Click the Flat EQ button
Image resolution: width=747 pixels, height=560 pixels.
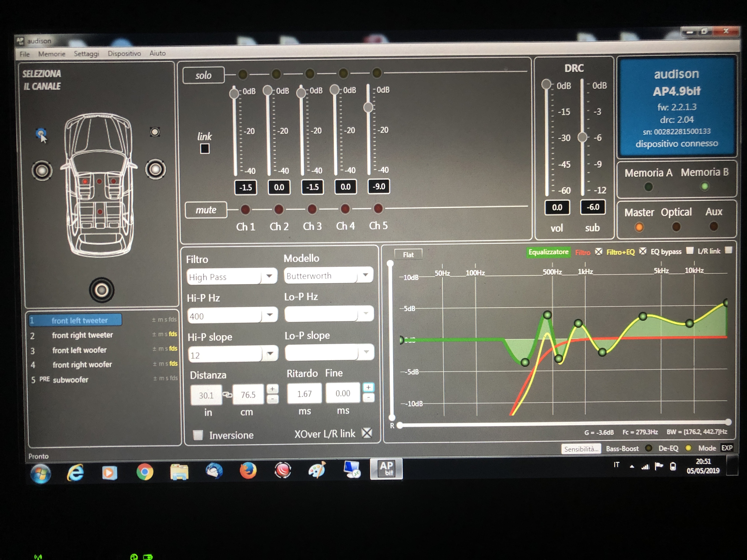[408, 255]
